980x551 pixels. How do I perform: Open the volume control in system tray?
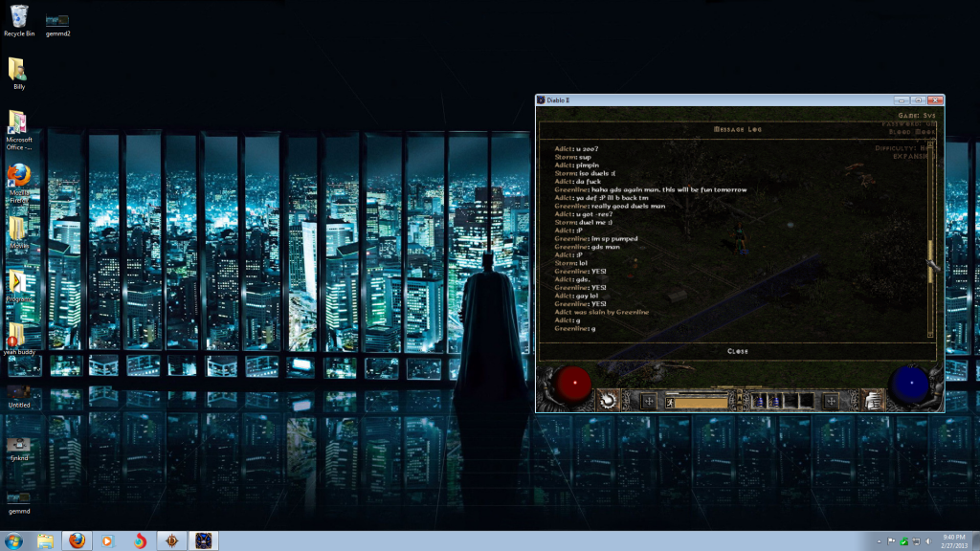(x=928, y=541)
